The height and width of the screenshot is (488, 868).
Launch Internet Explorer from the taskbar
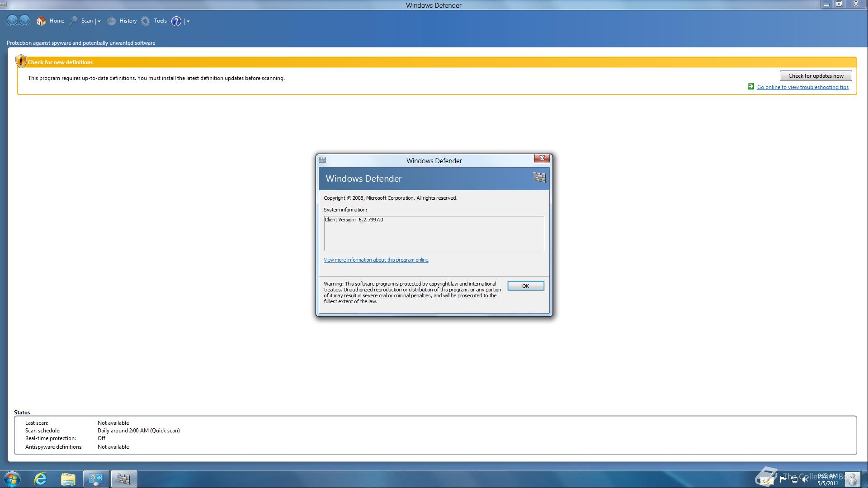(41, 479)
